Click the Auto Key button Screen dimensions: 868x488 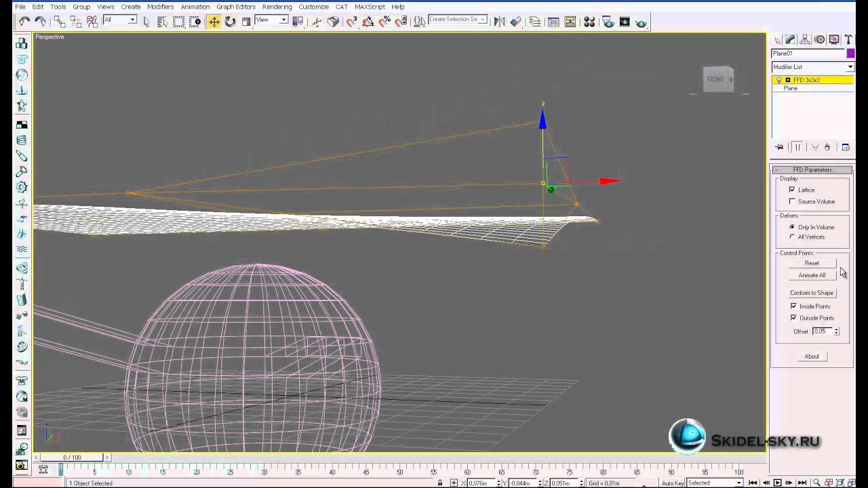coord(673,483)
